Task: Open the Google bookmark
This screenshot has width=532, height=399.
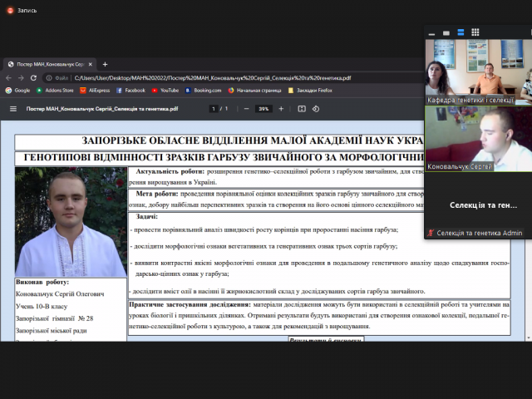Action: click(x=18, y=91)
